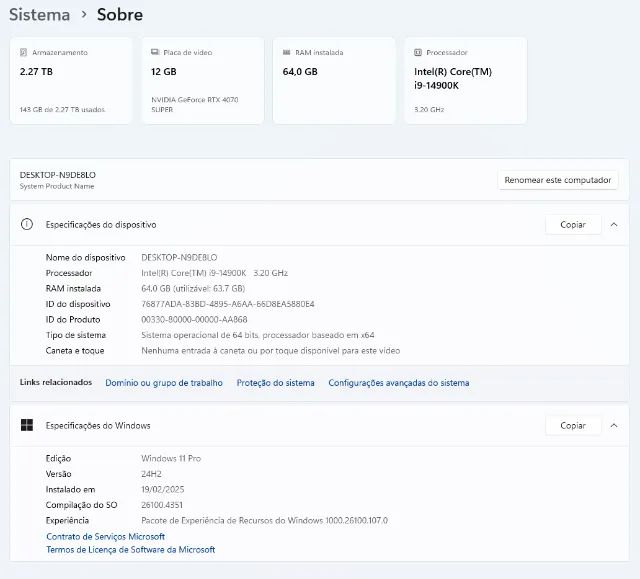Go back to Sistema breadcrumb
Screen dimensions: 640x579
pos(40,15)
